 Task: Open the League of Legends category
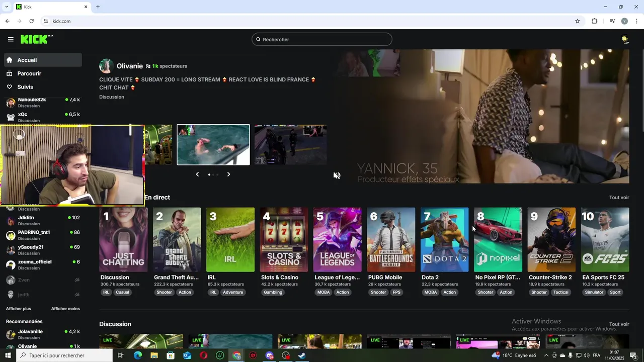337,240
